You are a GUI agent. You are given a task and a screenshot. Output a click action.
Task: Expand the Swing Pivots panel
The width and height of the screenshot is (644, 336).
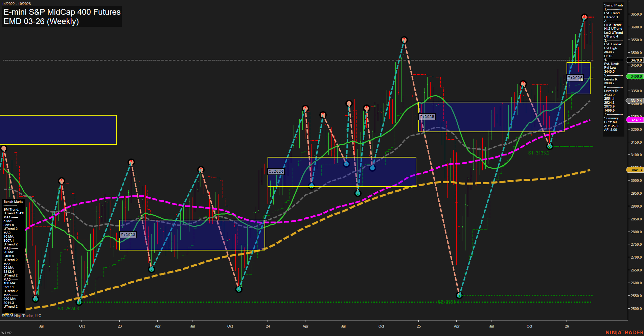[613, 5]
